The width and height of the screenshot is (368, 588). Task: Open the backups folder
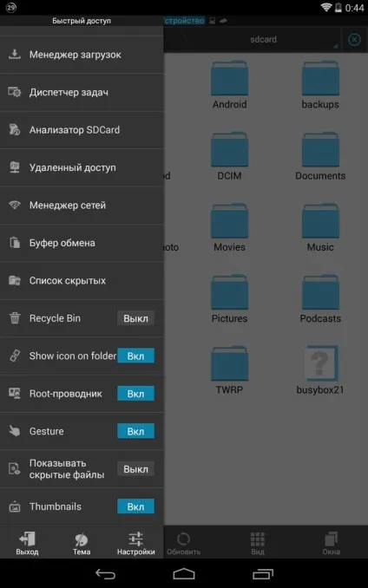pyautogui.click(x=320, y=85)
